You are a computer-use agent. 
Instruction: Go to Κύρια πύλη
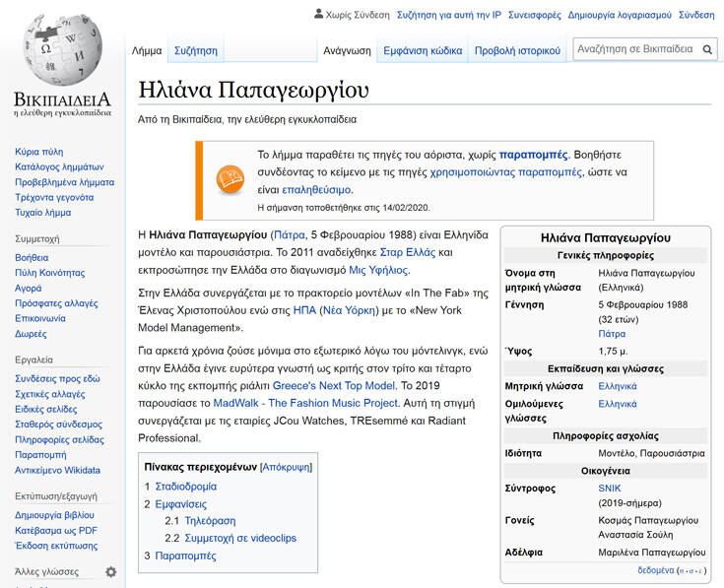pyautogui.click(x=38, y=152)
